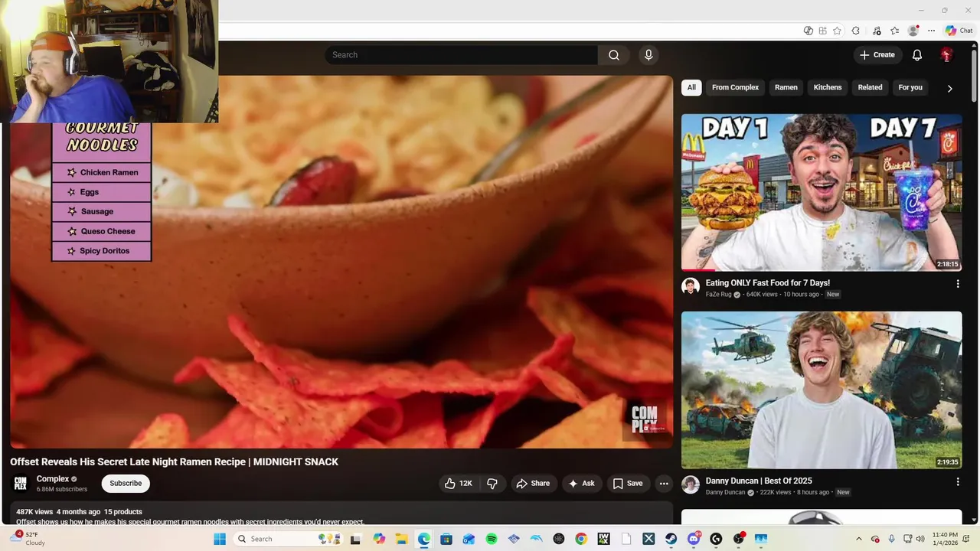This screenshot has width=980, height=551.
Task: Open Edge Settings and more menu
Action: pyautogui.click(x=931, y=31)
